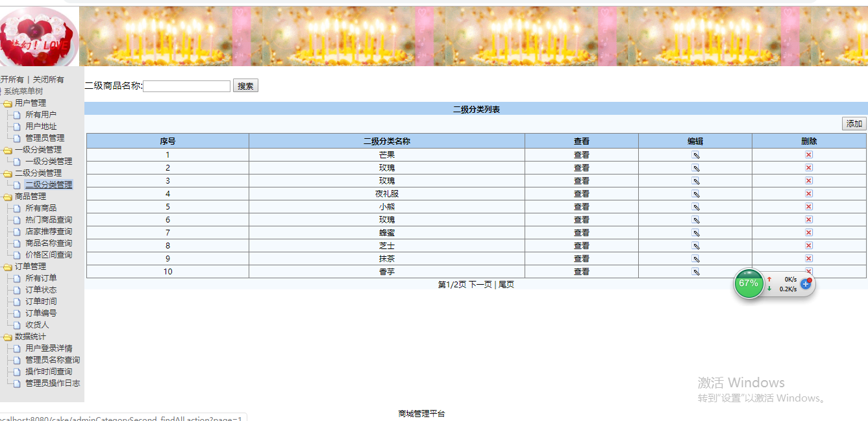Open 用户地址 in the menu tree
868x421 pixels.
point(41,126)
